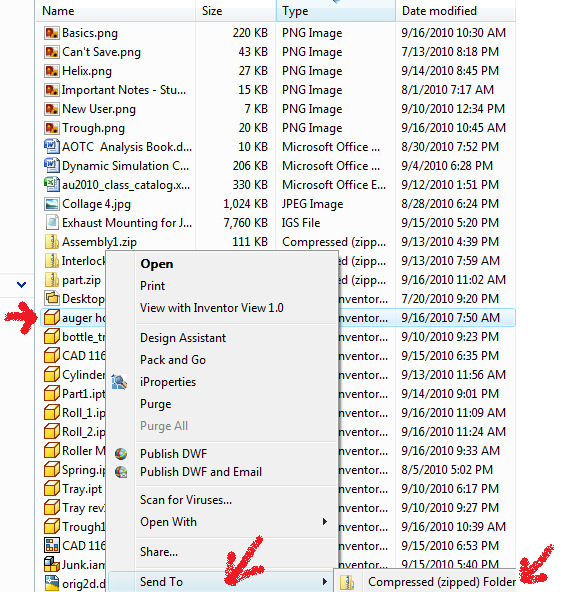This screenshot has width=562, height=592.
Task: Expand the Send To submenu arrow
Action: [x=325, y=581]
